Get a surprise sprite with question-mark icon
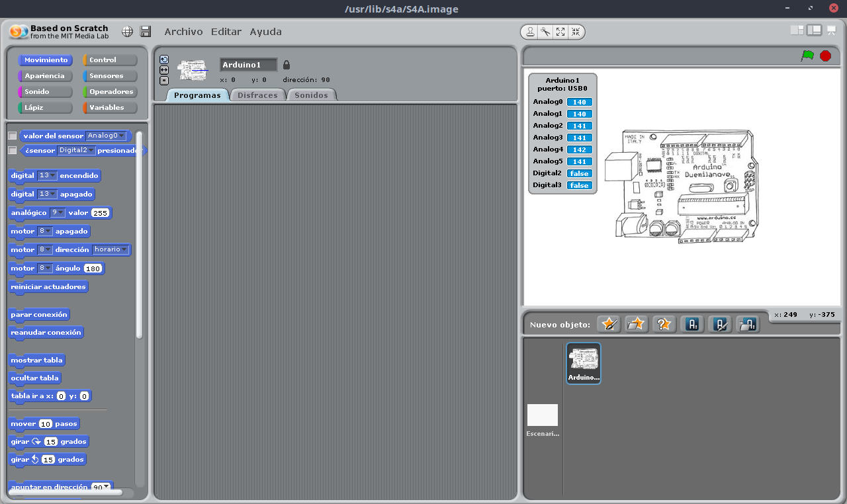 [x=664, y=324]
